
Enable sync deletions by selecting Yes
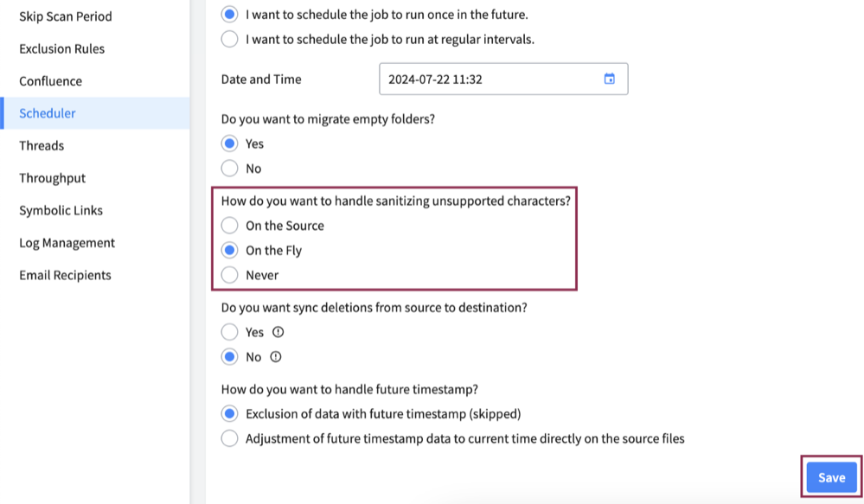click(229, 331)
